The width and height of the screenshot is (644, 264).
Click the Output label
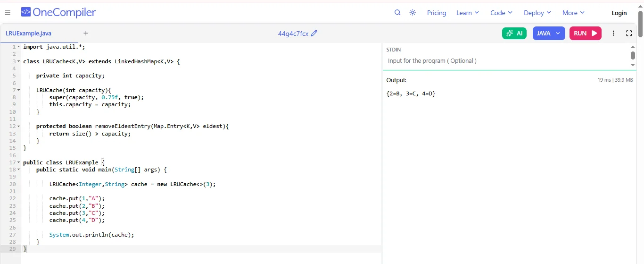(396, 80)
